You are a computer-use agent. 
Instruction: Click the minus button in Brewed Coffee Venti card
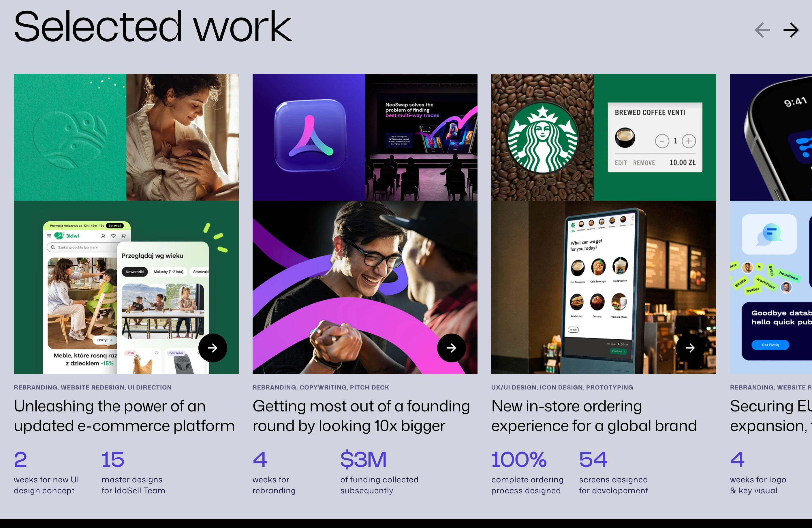662,141
